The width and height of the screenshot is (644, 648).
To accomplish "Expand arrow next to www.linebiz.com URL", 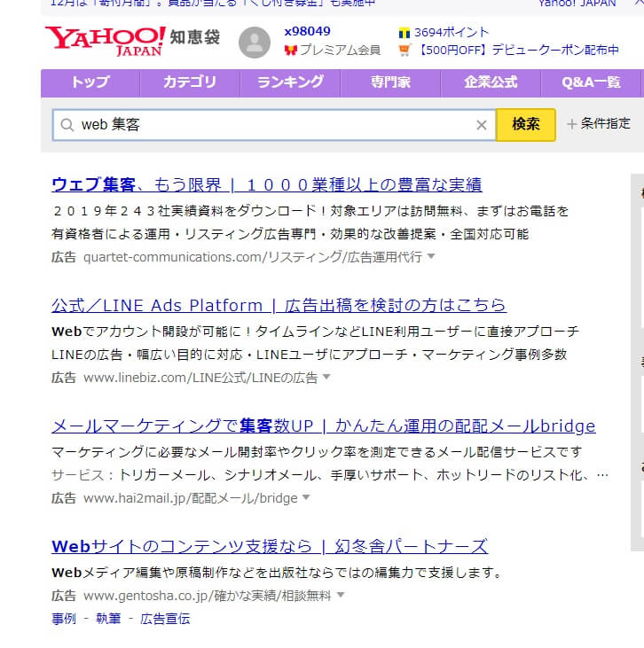I will point(326,377).
